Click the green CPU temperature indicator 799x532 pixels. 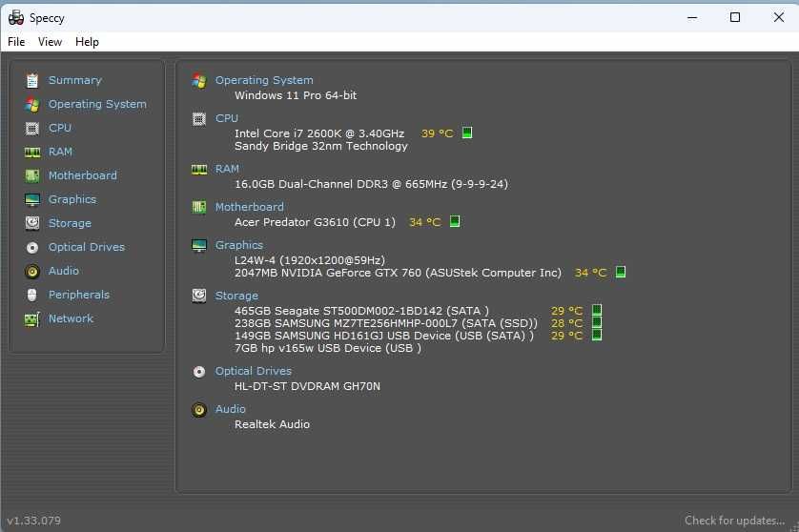467,133
